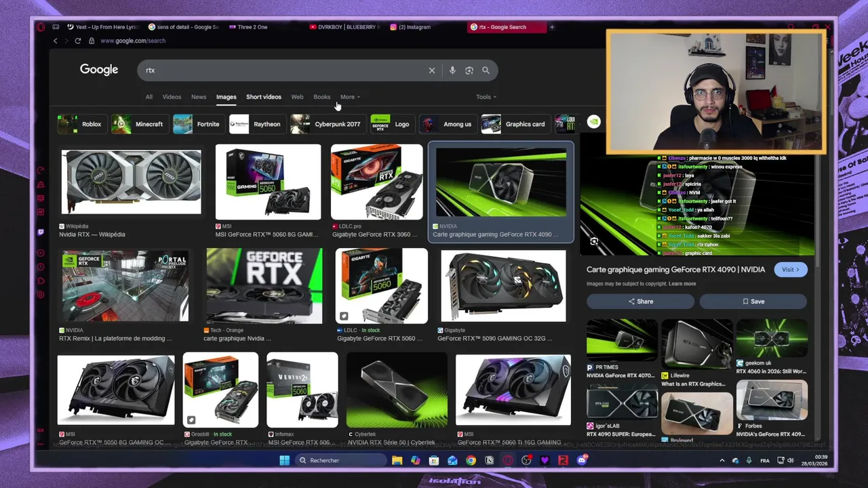Click the Windows taskbar Rechercher search box
Viewport: 868px width, 488px height.
point(342,461)
